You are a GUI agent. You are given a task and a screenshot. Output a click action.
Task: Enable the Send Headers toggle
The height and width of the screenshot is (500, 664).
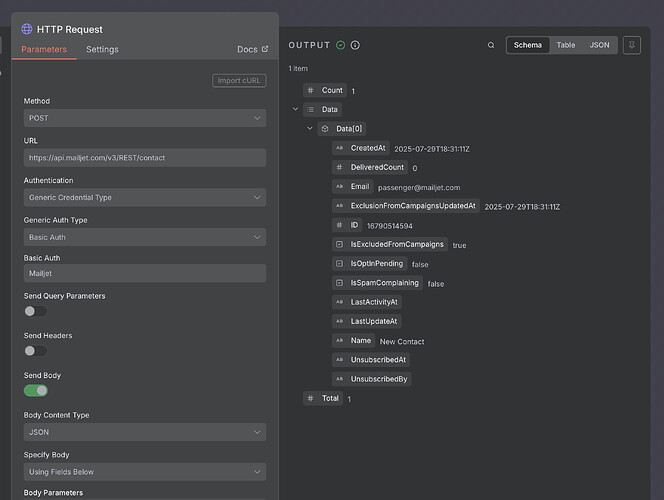coord(36,351)
